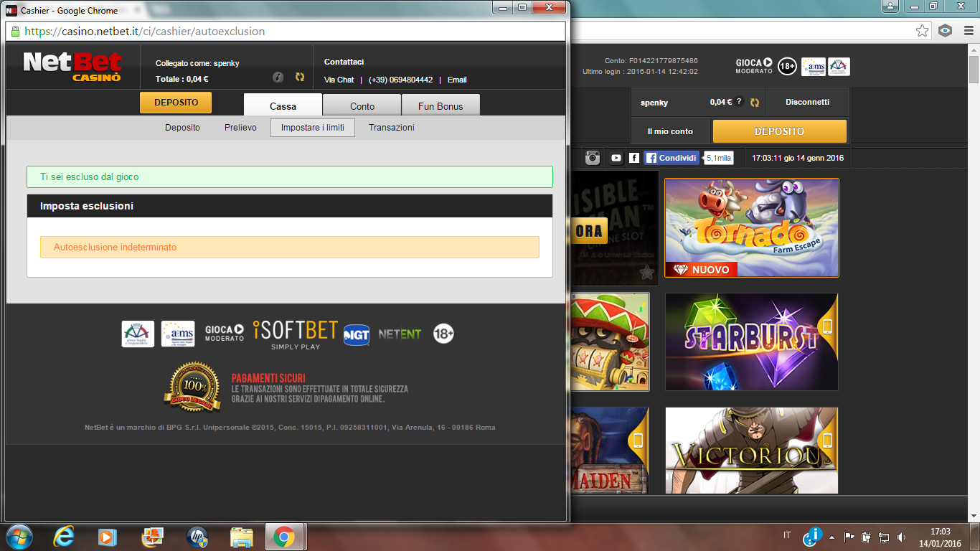The height and width of the screenshot is (551, 980).
Task: Click the phone number (+39) 0694804442
Action: click(401, 80)
